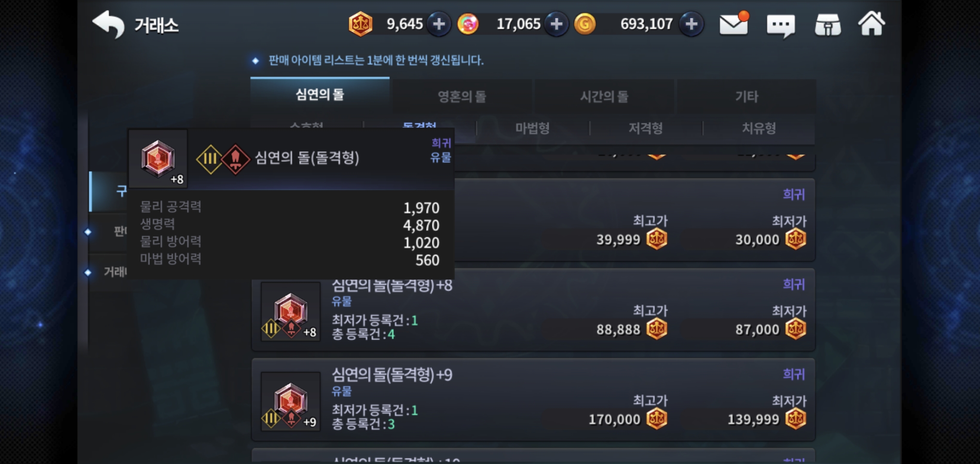Tap the 심연의 돌(돌격형)+9 item thumbnail
The height and width of the screenshot is (464, 980).
click(291, 401)
